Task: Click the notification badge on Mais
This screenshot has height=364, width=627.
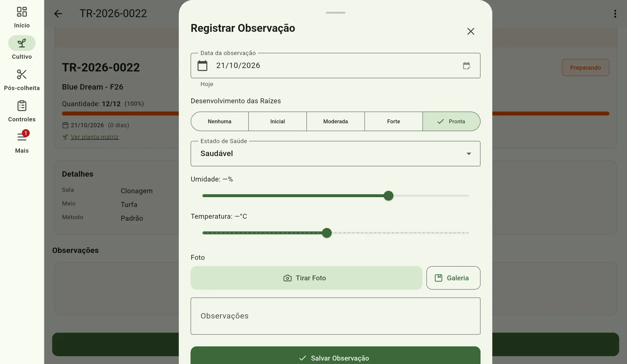Action: tap(25, 133)
